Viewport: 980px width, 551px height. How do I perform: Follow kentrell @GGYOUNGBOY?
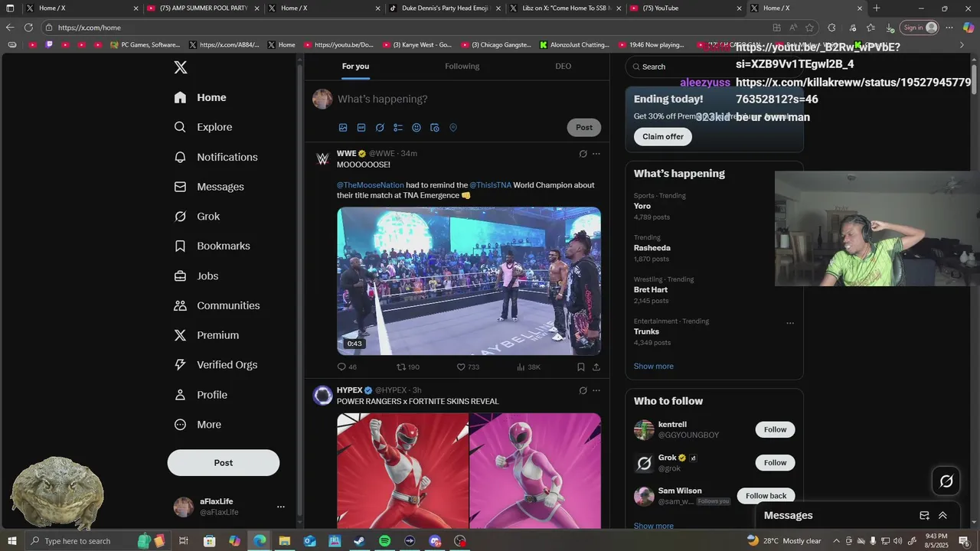point(775,429)
